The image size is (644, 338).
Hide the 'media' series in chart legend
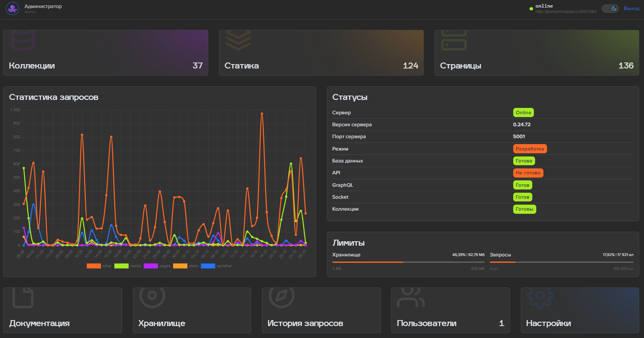pyautogui.click(x=127, y=266)
